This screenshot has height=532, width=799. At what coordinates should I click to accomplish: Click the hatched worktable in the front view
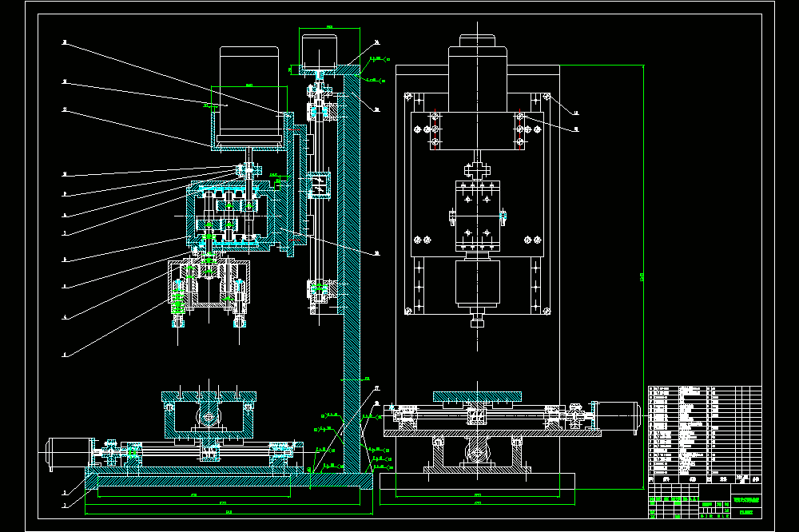pyautogui.click(x=478, y=396)
